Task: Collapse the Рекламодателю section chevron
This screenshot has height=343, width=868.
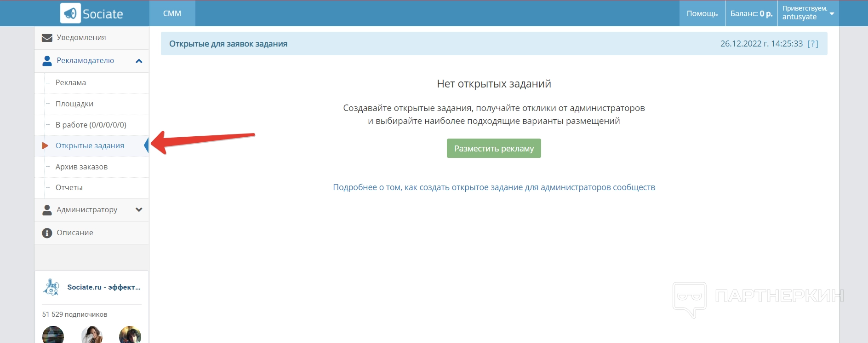Action: [139, 61]
